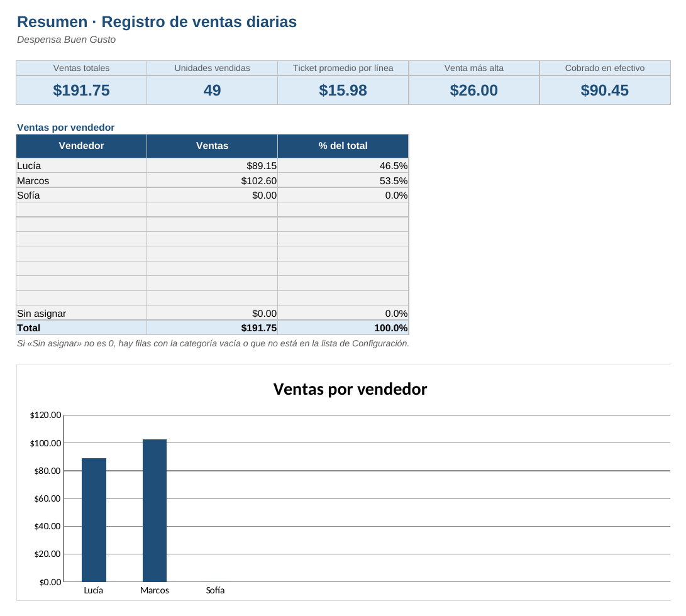Screen dimensions: 686x616
Task: Click the $26.00 highest sale value
Action: tap(474, 90)
